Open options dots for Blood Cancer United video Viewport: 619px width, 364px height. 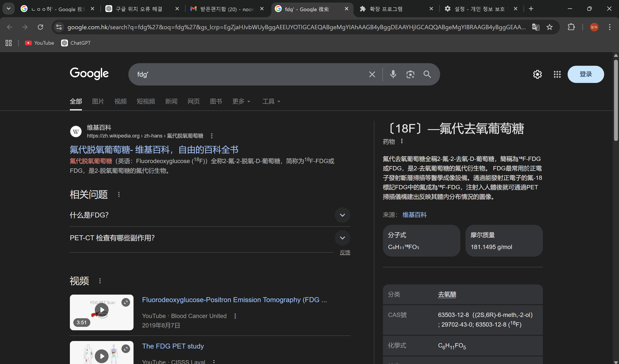(235, 316)
